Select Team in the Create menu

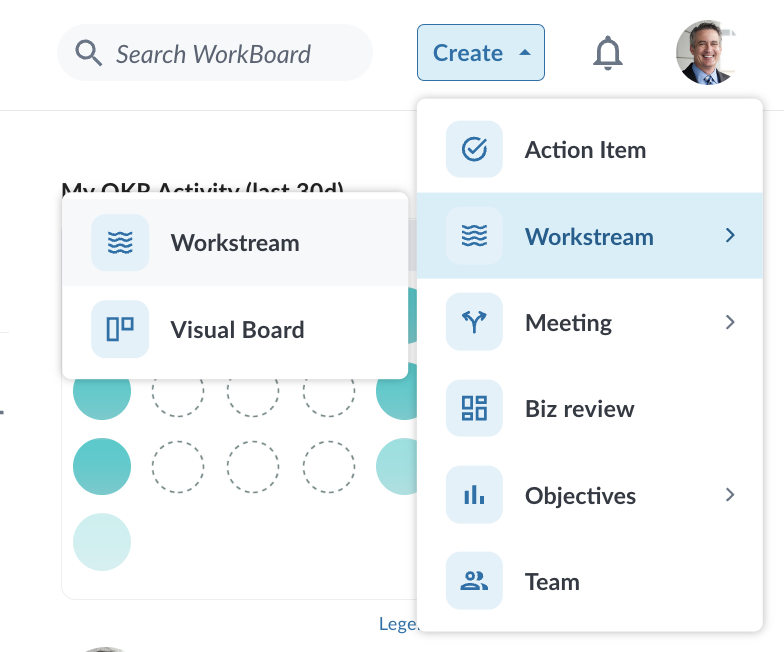click(590, 582)
